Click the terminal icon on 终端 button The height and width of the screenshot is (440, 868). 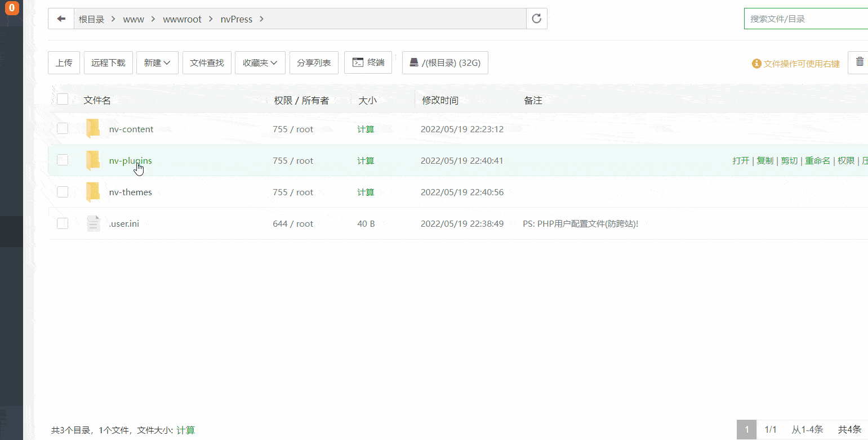tap(358, 62)
